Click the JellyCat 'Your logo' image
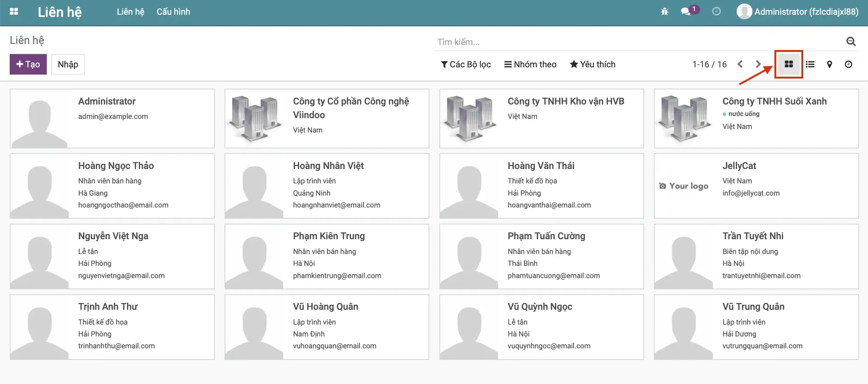The image size is (868, 384). click(684, 186)
